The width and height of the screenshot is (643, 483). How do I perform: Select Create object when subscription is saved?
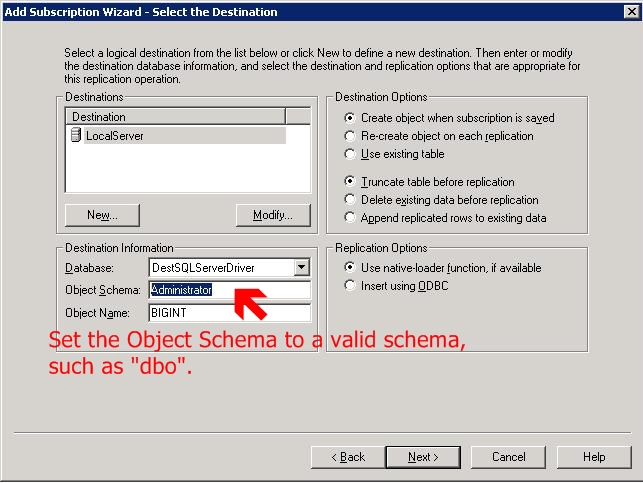point(350,118)
